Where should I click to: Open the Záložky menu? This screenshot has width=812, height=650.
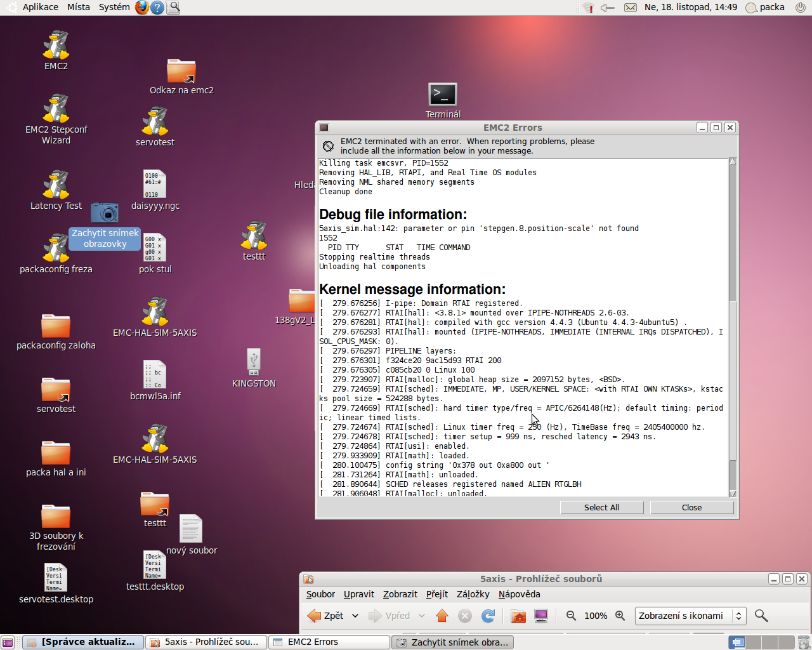pyautogui.click(x=473, y=594)
